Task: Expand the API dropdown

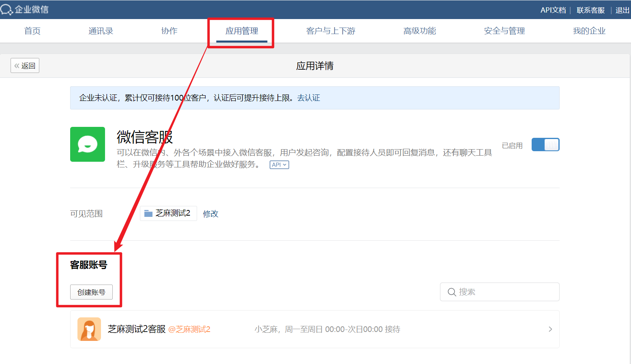Action: tap(279, 165)
